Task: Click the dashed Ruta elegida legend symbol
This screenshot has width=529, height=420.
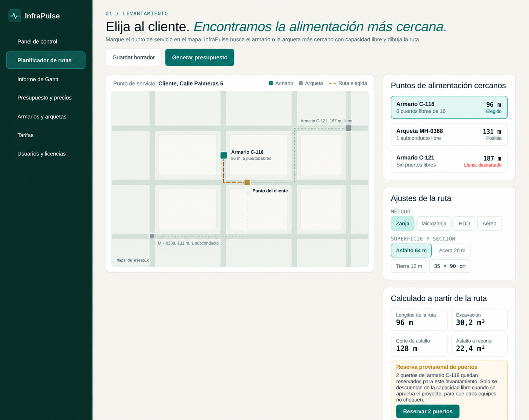Action: tap(332, 83)
